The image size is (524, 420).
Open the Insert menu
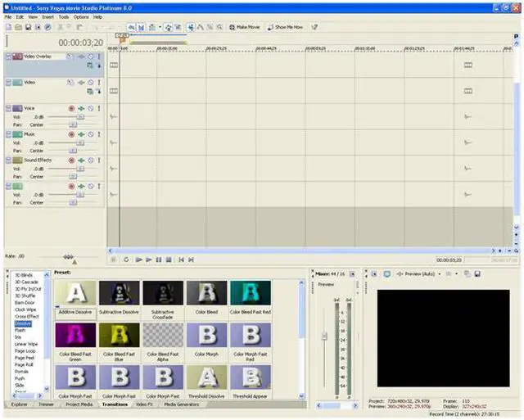[47, 16]
